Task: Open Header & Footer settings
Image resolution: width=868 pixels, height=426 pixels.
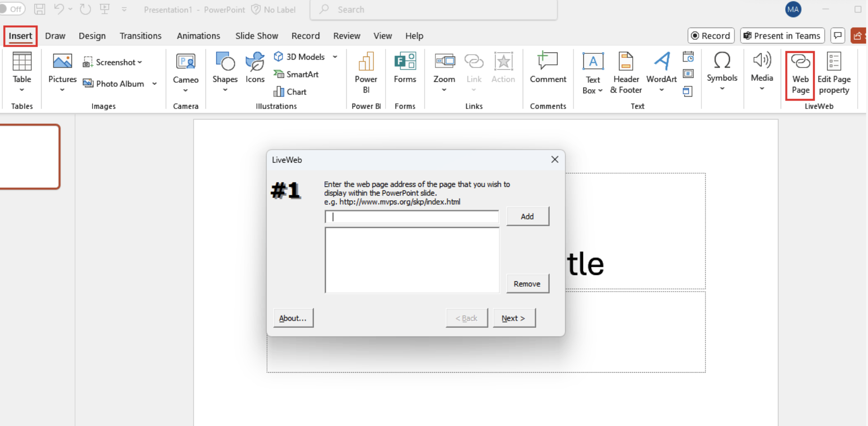Action: pos(626,72)
